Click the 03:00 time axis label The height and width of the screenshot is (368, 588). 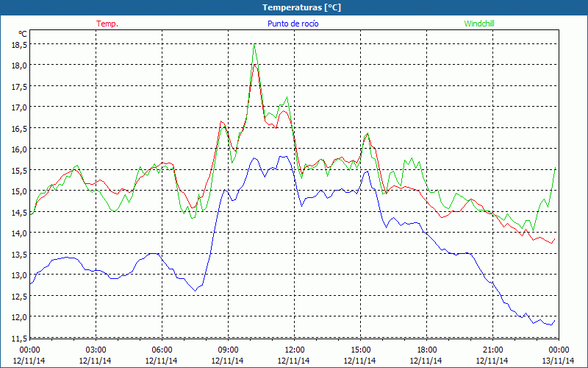coord(96,350)
